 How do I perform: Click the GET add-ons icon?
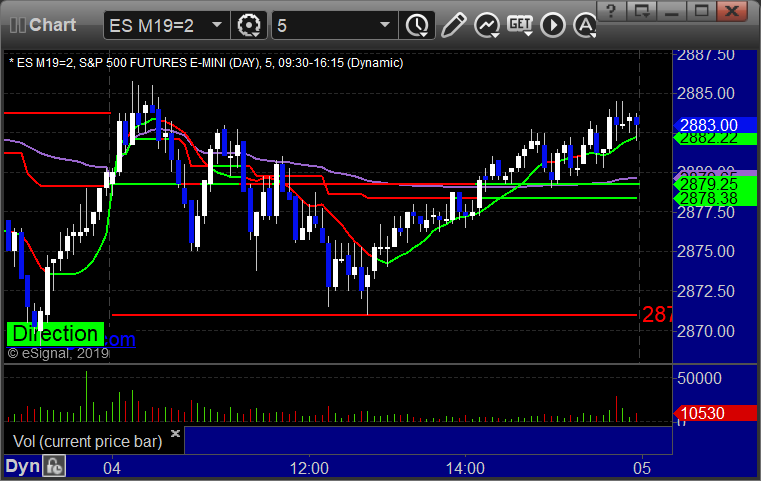[x=520, y=25]
